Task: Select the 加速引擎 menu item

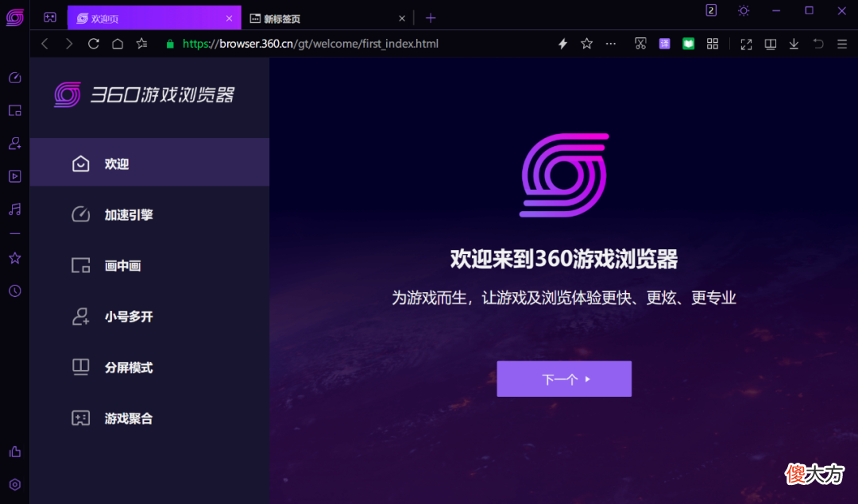Action: [149, 214]
